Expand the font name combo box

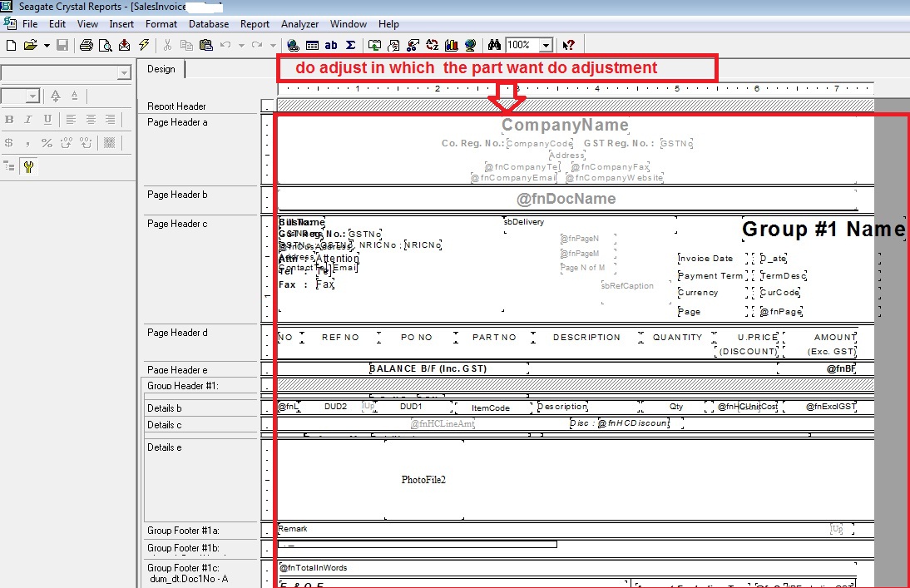pyautogui.click(x=125, y=74)
